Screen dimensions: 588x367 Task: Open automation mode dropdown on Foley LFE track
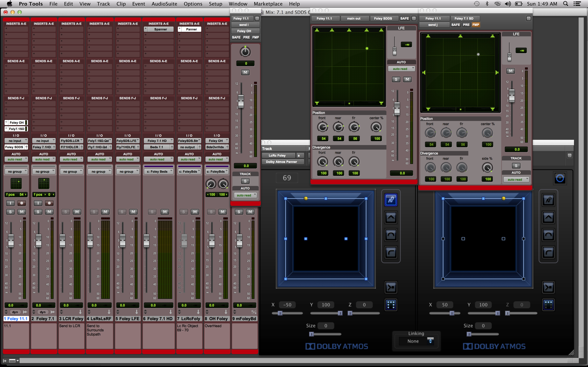(x=128, y=159)
